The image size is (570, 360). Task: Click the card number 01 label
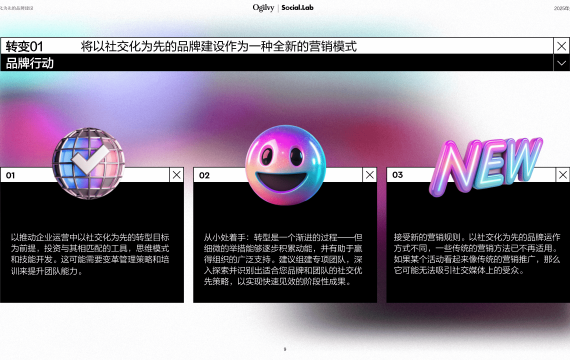point(10,175)
